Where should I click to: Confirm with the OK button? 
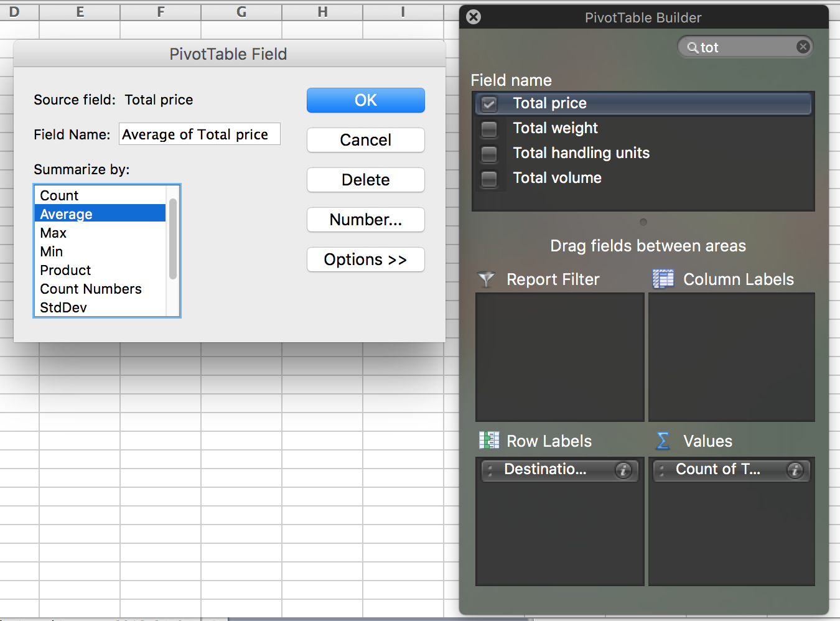tap(366, 100)
